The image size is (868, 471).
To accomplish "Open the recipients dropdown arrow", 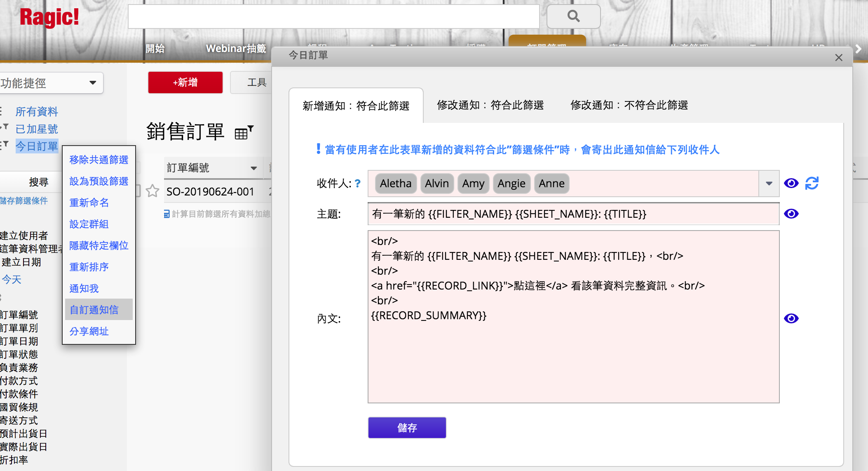I will 769,184.
